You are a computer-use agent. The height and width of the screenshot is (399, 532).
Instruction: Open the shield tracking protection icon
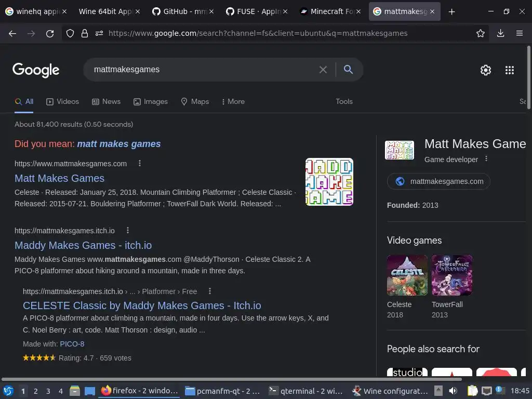click(x=70, y=33)
